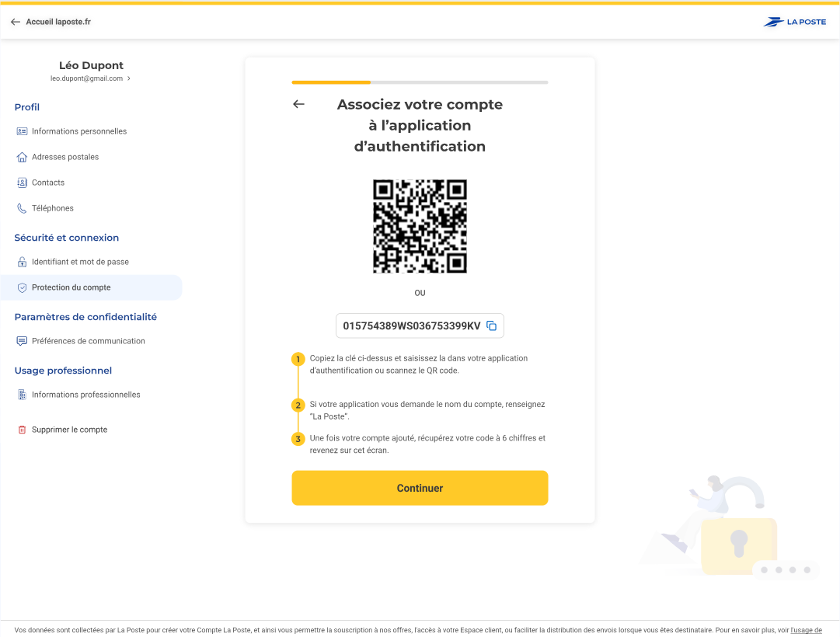Screen dimensions: 840x637
Task: Click the red trash icon
Action: pos(22,430)
